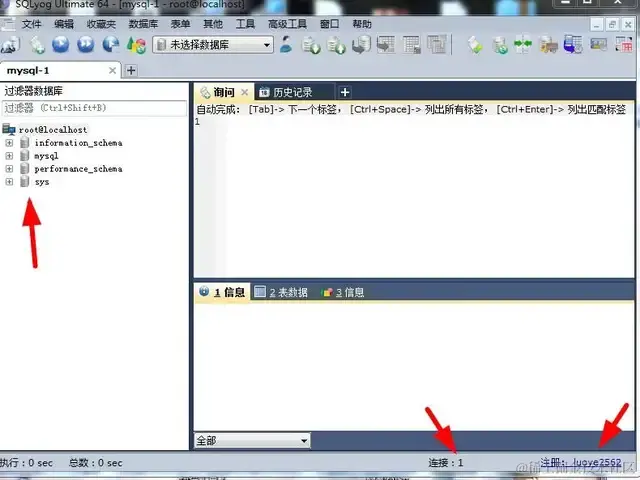Image resolution: width=640 pixels, height=480 pixels.
Task: Open the 窗口 menu
Action: (x=329, y=24)
